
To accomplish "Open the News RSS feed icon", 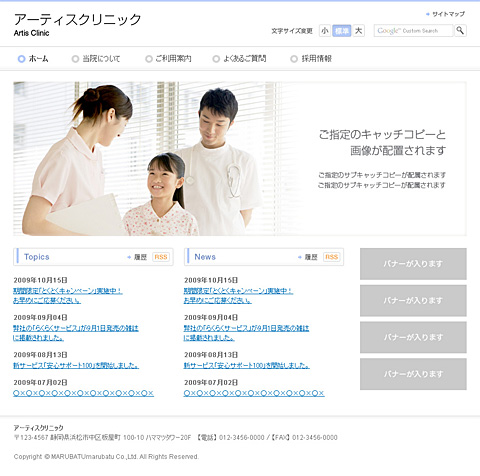I will tap(332, 257).
